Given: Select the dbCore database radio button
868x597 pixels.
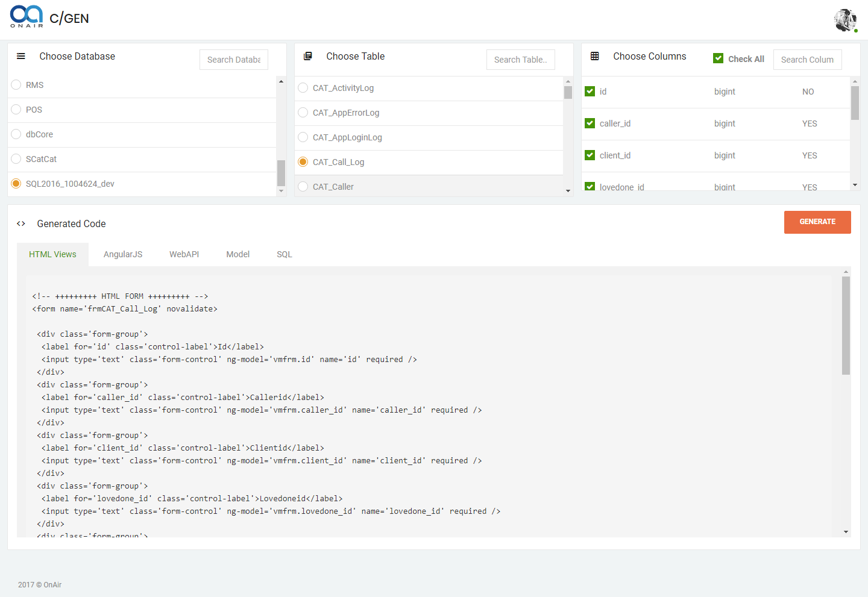Looking at the screenshot, I should click(16, 134).
